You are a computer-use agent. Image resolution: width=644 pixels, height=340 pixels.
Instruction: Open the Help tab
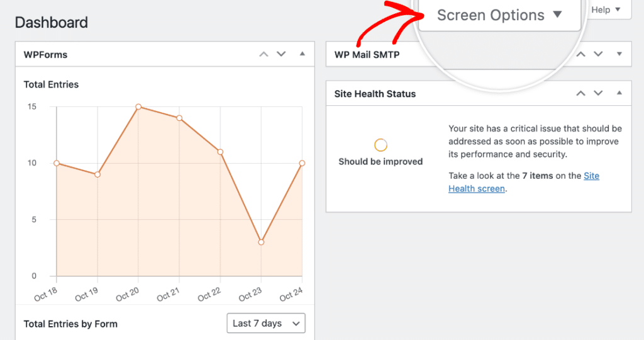pyautogui.click(x=606, y=10)
